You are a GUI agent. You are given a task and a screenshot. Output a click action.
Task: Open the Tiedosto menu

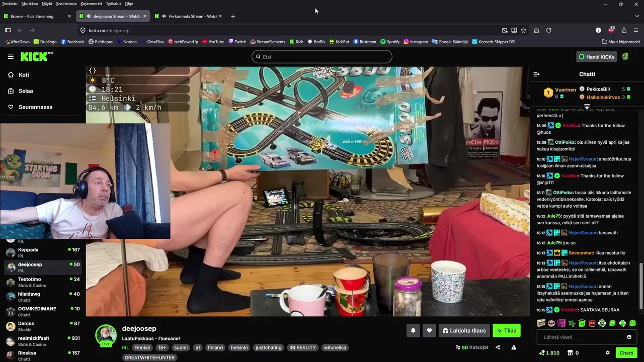(10, 4)
